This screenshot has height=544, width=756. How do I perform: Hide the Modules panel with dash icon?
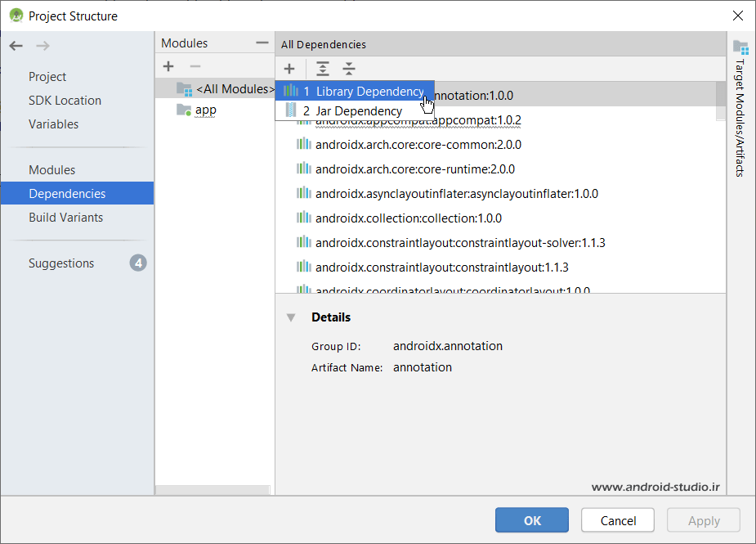click(262, 43)
